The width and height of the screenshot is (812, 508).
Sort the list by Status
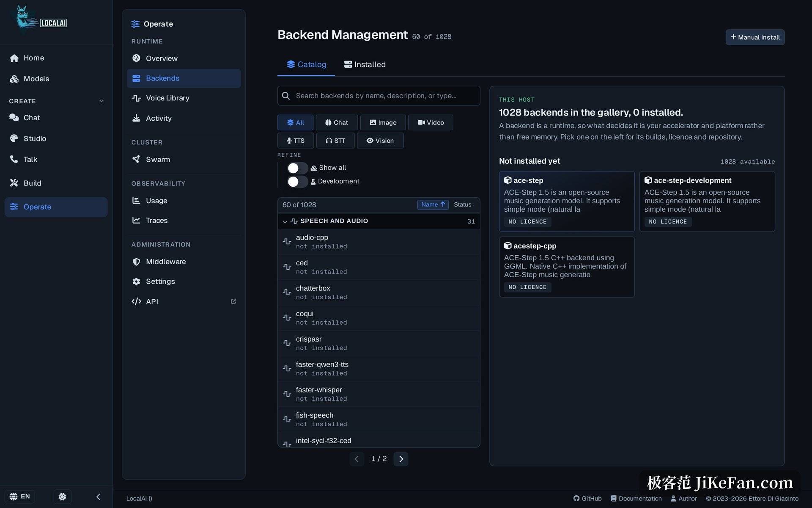(x=462, y=204)
